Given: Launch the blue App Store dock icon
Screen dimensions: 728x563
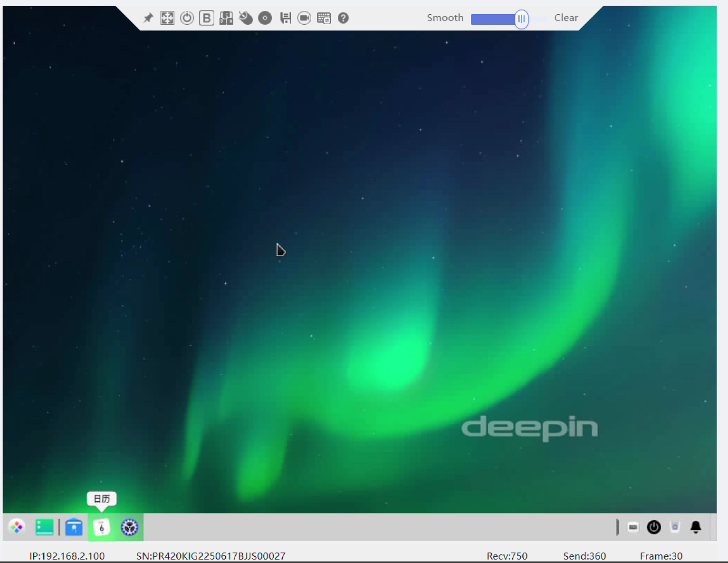Looking at the screenshot, I should pyautogui.click(x=74, y=527).
